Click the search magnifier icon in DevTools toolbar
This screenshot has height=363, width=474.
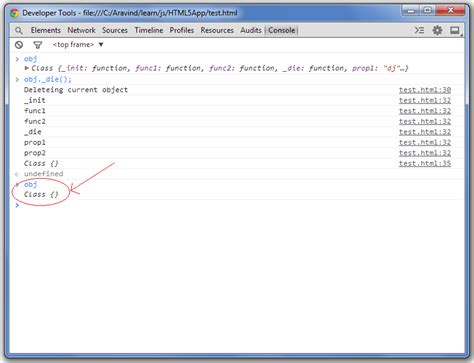[x=19, y=31]
